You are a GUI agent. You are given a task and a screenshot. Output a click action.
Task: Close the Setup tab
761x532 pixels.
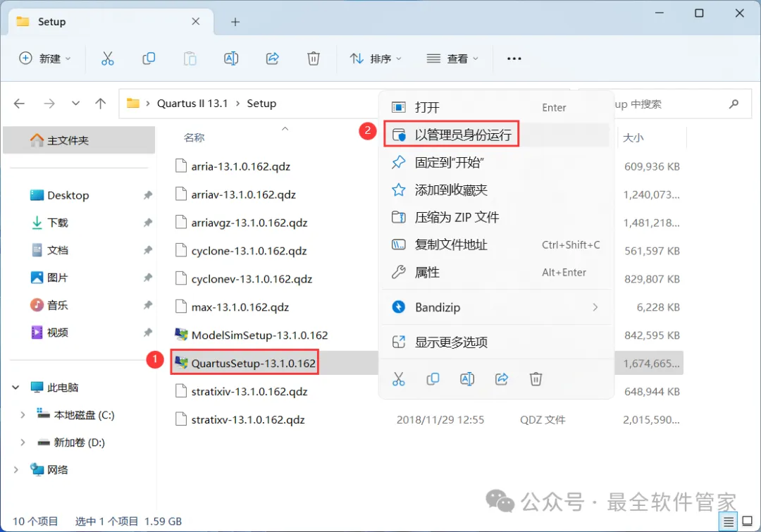click(x=196, y=21)
